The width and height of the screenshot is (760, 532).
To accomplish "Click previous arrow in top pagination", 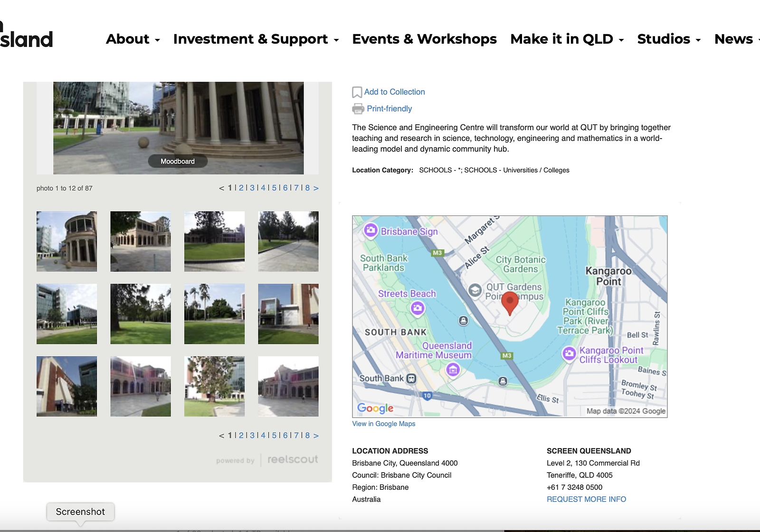I will (x=221, y=188).
